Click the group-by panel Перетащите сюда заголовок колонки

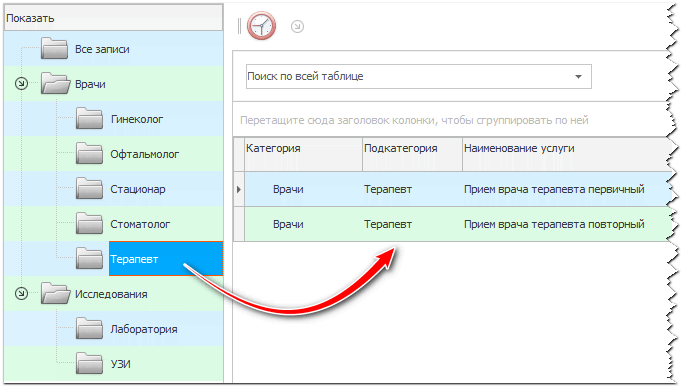(x=451, y=120)
